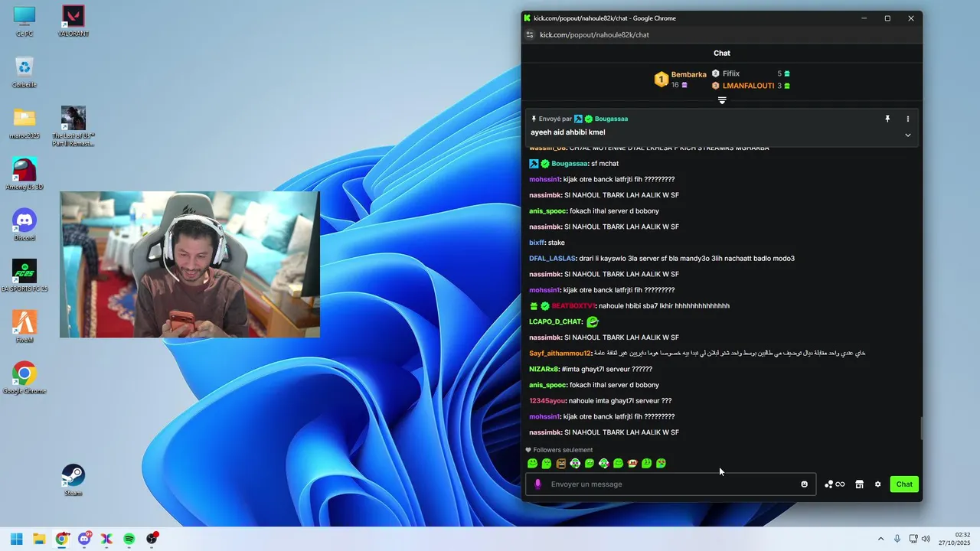Collapse the pinned message chevron
980x551 pixels.
click(908, 135)
